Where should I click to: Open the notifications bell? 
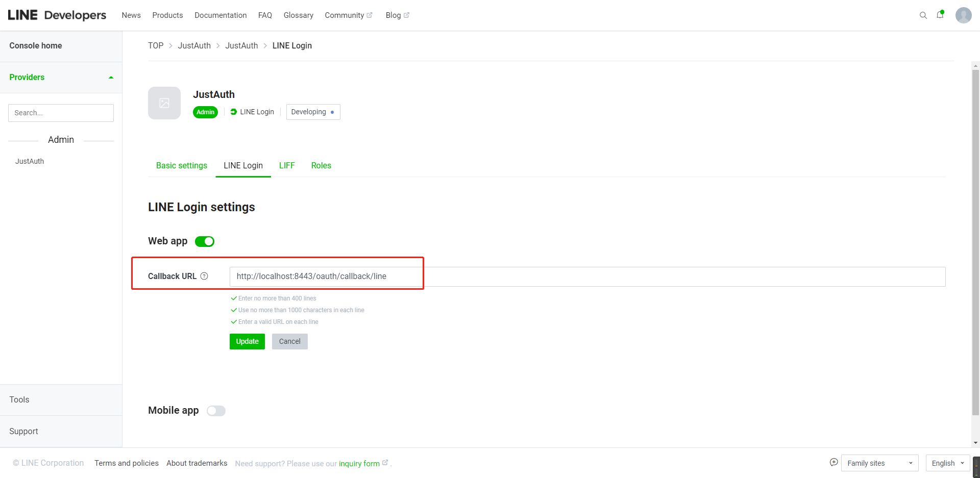[940, 15]
